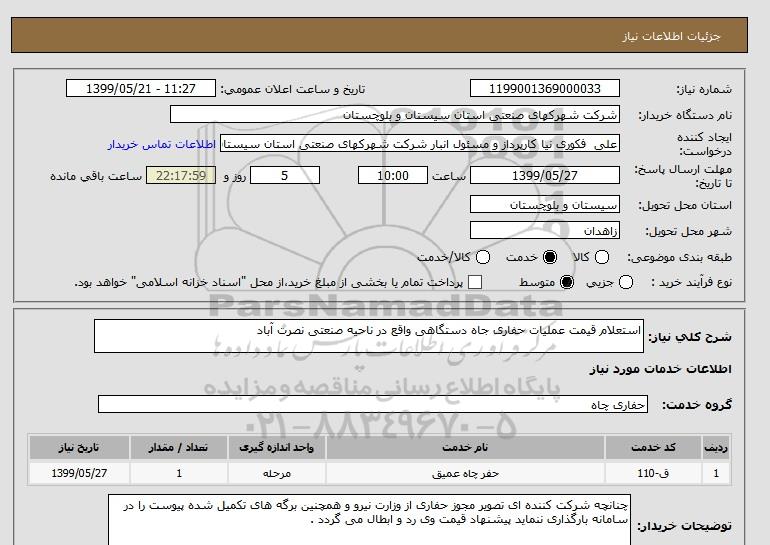Click the تاریخ نیاز column header
770x545 pixels.
pyautogui.click(x=79, y=448)
